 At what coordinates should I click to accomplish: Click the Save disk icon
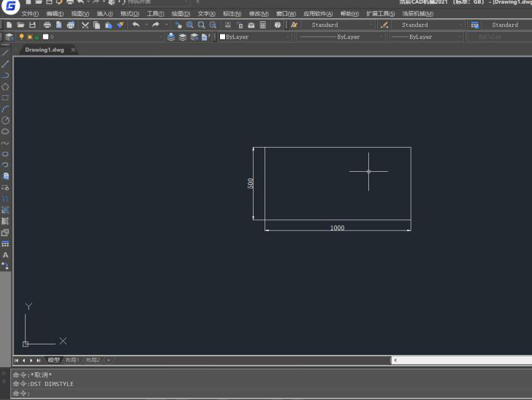click(32, 25)
